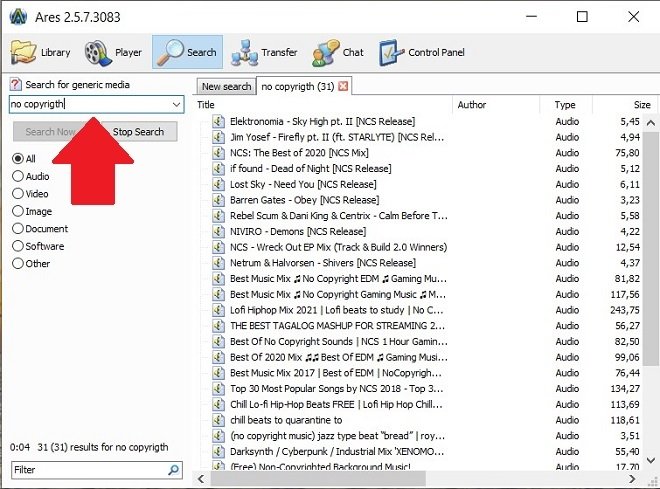
Task: Click audio icon of NCS: The Best of 2020
Action: click(218, 153)
